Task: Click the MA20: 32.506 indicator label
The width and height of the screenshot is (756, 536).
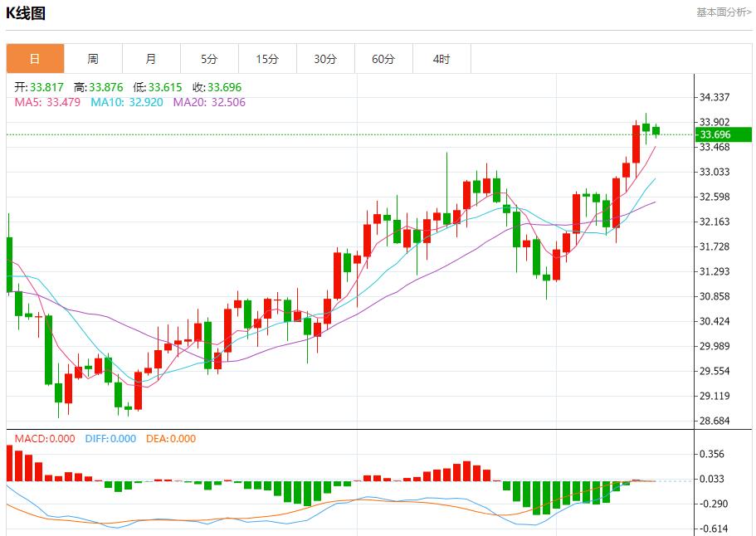Action: click(x=209, y=102)
